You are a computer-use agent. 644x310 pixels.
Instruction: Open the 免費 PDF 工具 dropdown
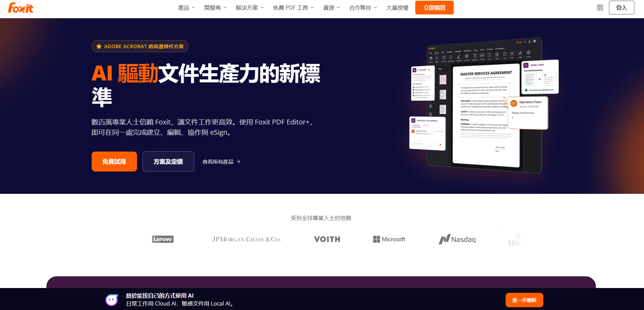pyautogui.click(x=293, y=8)
